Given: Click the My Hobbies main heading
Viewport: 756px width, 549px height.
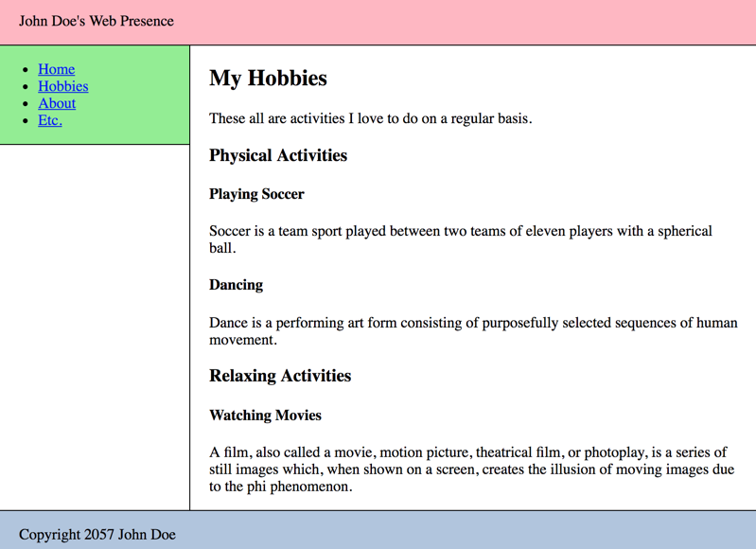Looking at the screenshot, I should [268, 79].
